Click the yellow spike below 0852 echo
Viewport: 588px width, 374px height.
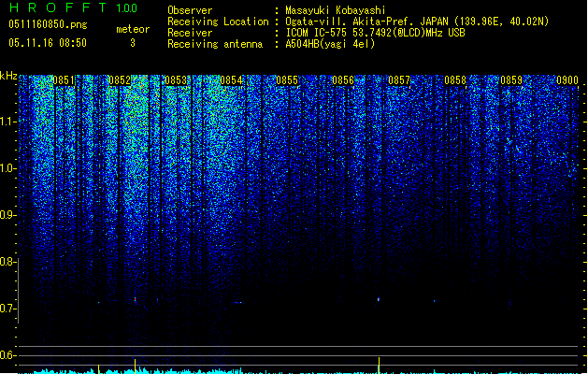click(135, 367)
